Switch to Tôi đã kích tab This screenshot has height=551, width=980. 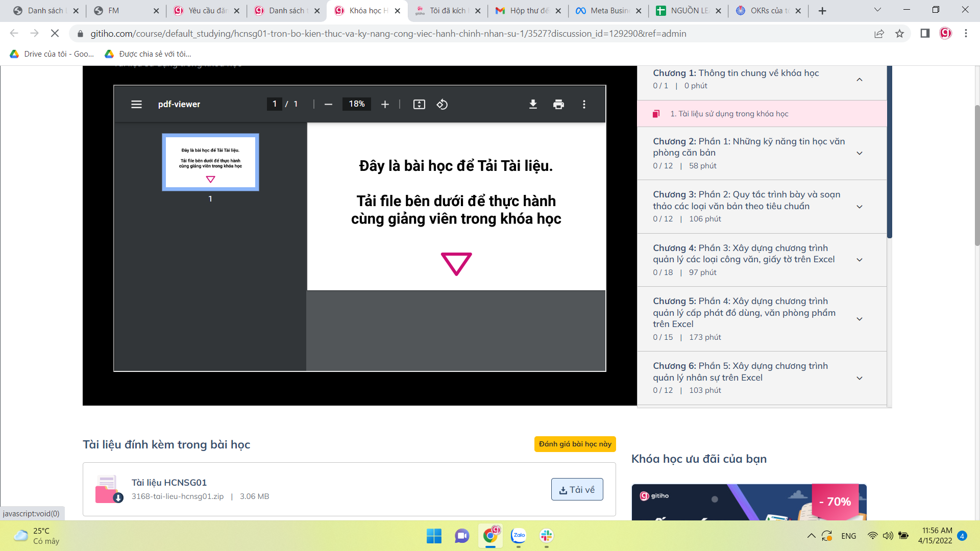(x=448, y=11)
